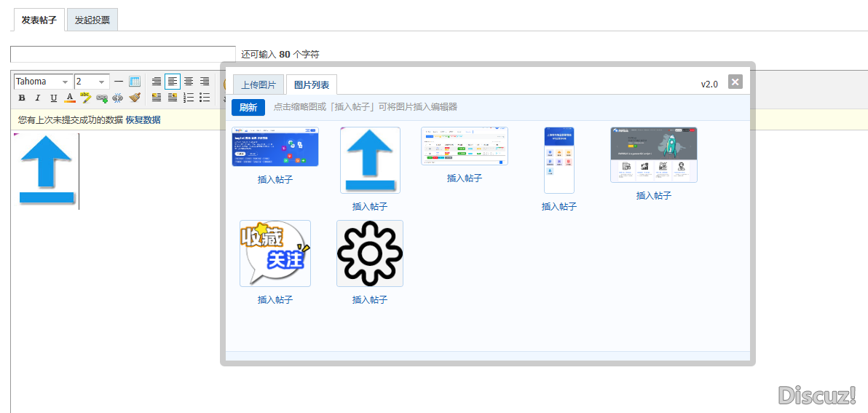Screen dimensions: 868x413
Task: Close the image list dialog
Action: pyautogui.click(x=735, y=82)
